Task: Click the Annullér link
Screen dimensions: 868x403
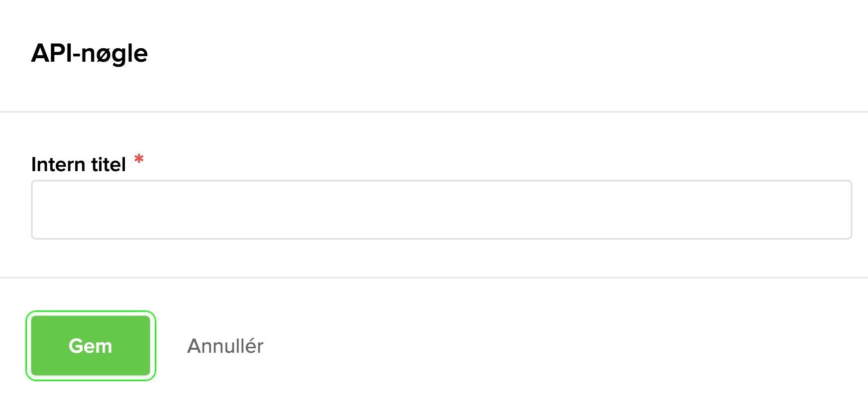Action: coord(225,346)
